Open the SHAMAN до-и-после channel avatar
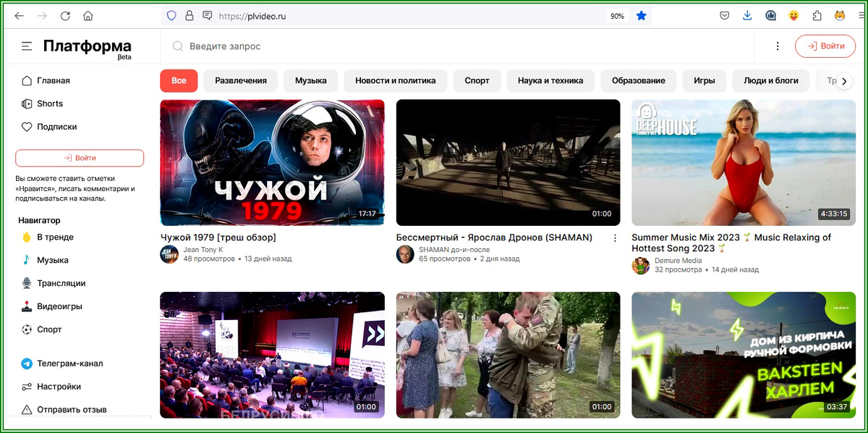868x433 pixels. (405, 254)
